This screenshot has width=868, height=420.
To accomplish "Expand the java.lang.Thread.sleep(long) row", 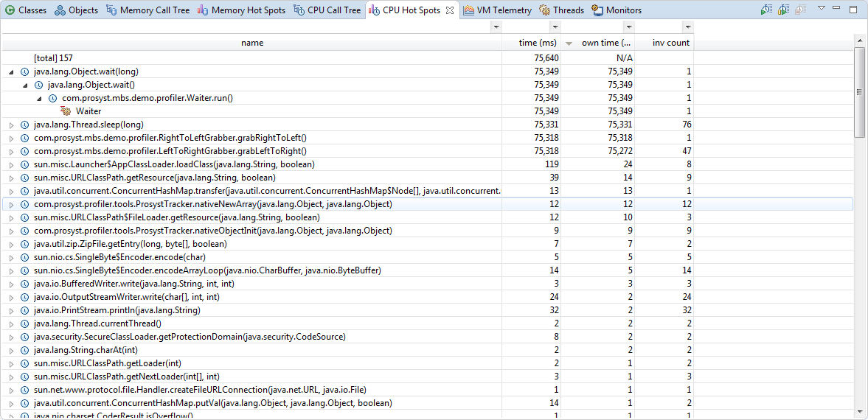I will click(11, 125).
